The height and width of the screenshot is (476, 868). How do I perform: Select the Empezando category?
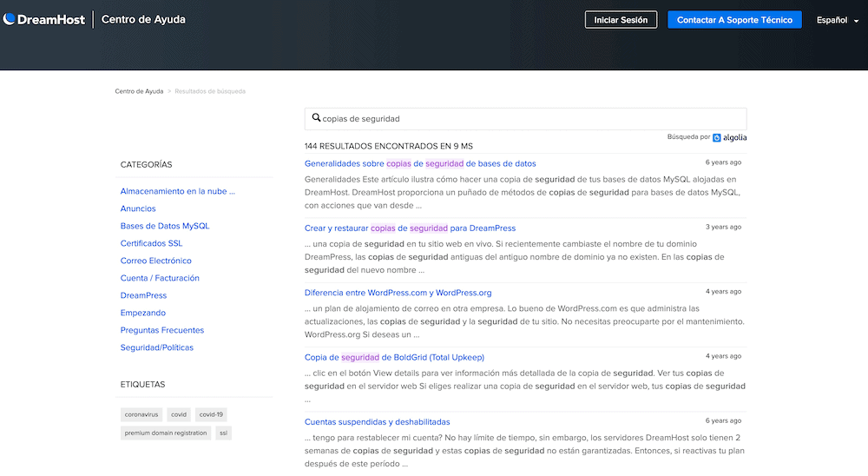pos(143,313)
